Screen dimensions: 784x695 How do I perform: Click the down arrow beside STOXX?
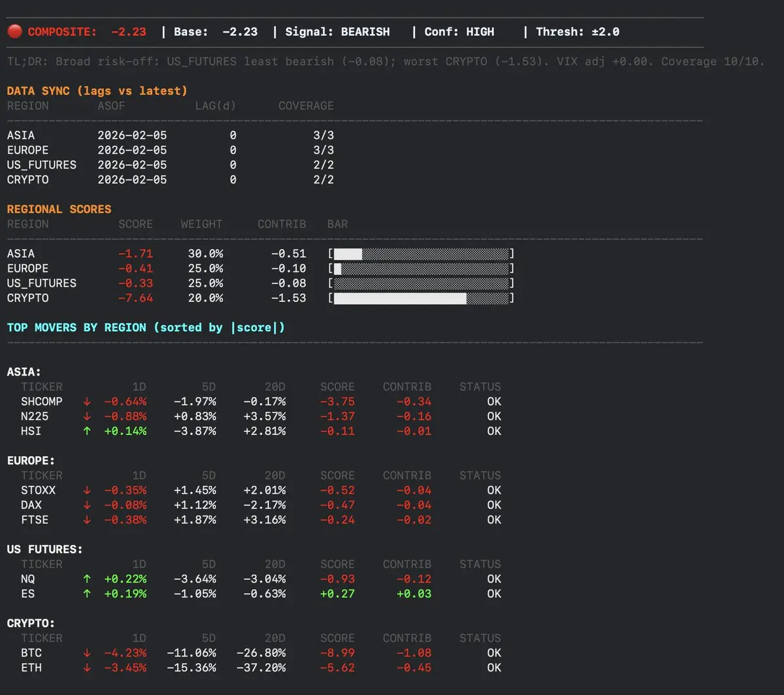(x=87, y=491)
